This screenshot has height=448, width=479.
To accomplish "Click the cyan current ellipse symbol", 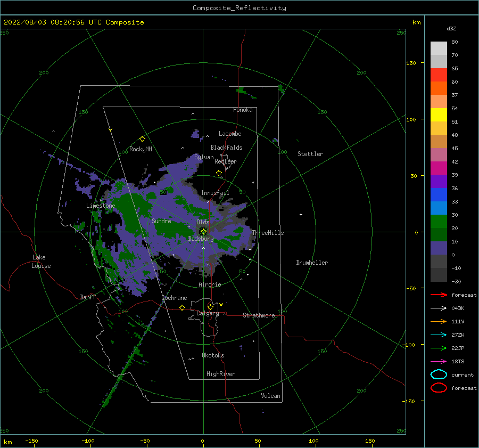I will [x=439, y=374].
